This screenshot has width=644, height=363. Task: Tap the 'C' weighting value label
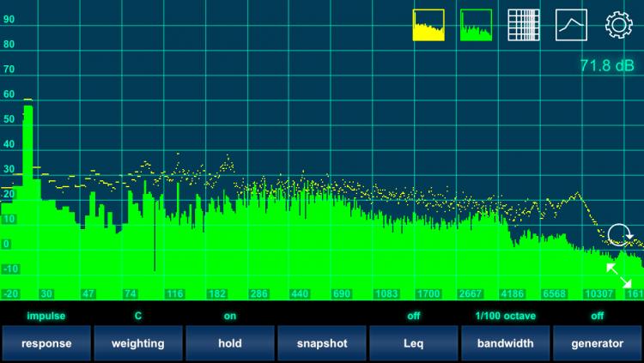tap(138, 316)
